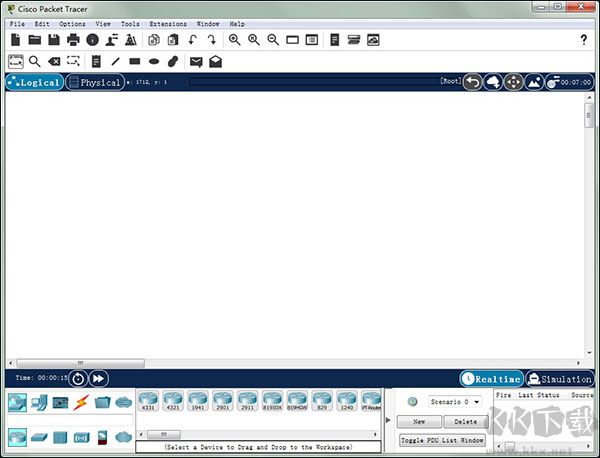Viewport: 600px width, 458px height.
Task: Open the Extensions menu
Action: click(x=167, y=23)
